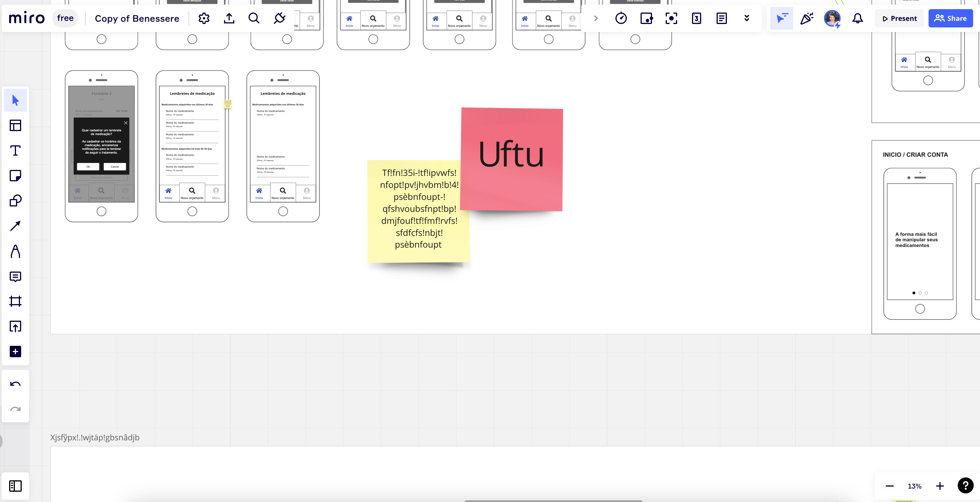
Task: Click the free plan badge
Action: 65,18
